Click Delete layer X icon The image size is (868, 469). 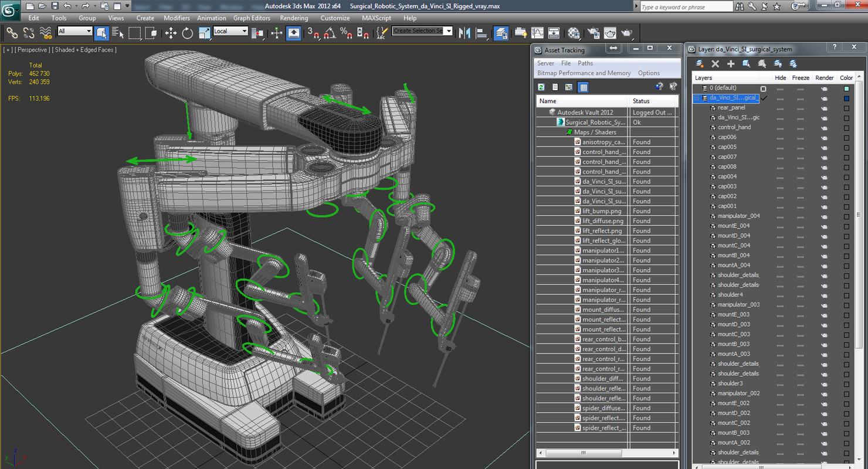715,63
